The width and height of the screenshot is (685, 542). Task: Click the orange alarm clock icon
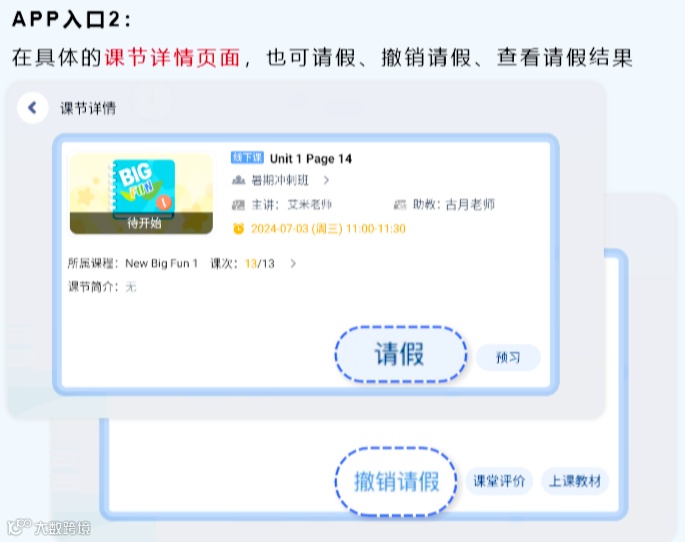(239, 228)
